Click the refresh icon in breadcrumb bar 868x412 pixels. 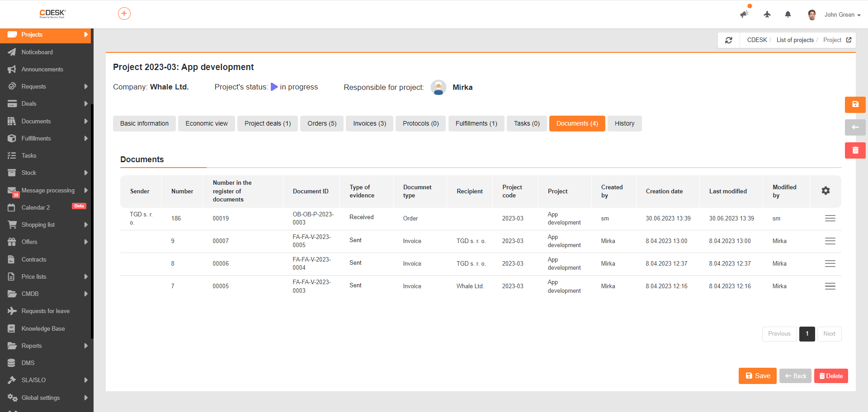click(729, 40)
